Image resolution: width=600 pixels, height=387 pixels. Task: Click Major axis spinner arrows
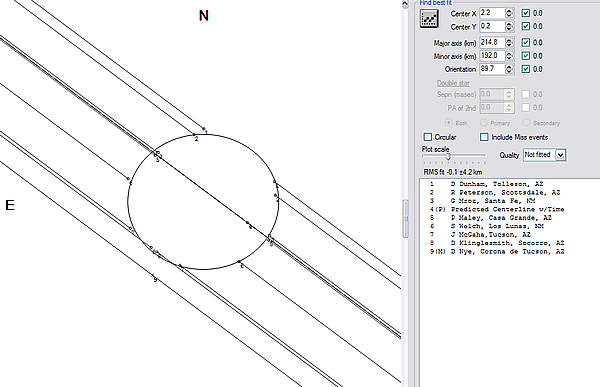(x=509, y=42)
